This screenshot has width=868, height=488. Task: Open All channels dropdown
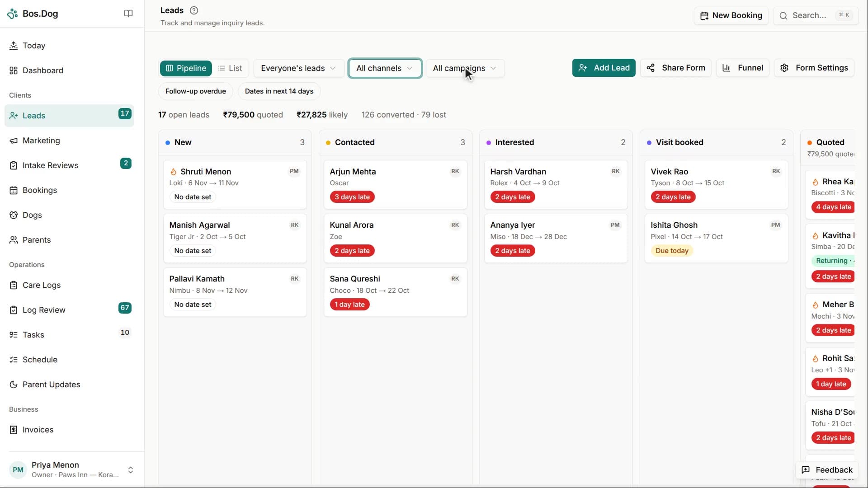click(x=385, y=68)
